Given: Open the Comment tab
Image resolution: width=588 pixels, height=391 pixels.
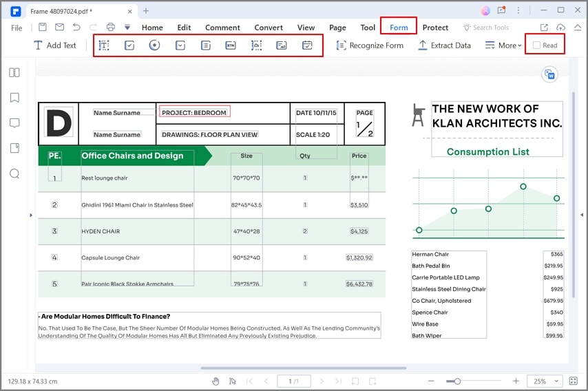Looking at the screenshot, I should point(222,28).
